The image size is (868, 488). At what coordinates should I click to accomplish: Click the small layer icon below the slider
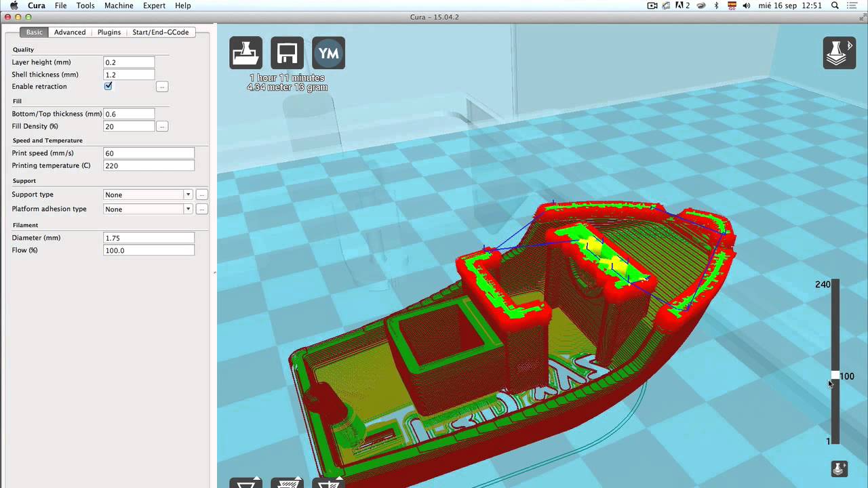coord(839,468)
